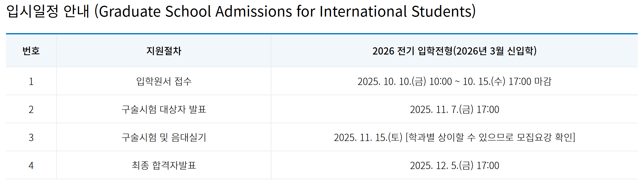Select 최종 합격자발표 cell
This screenshot has height=185, width=644.
pos(164,165)
